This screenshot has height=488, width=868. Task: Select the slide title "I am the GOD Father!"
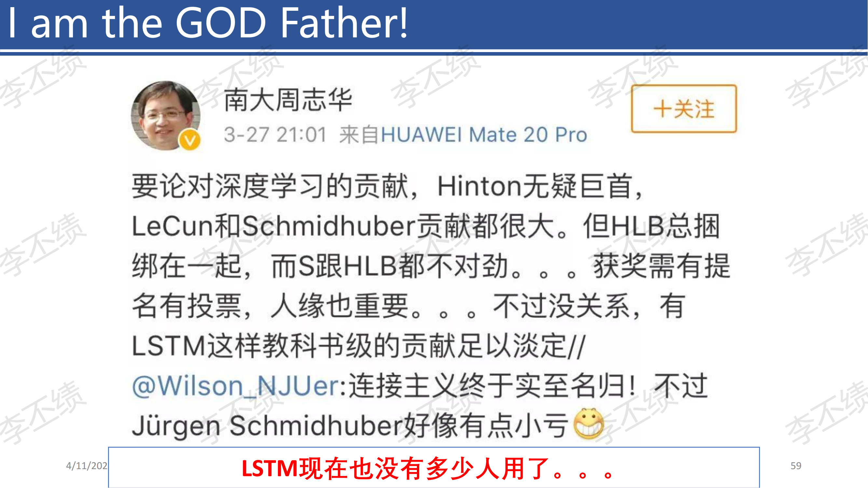pos(208,23)
